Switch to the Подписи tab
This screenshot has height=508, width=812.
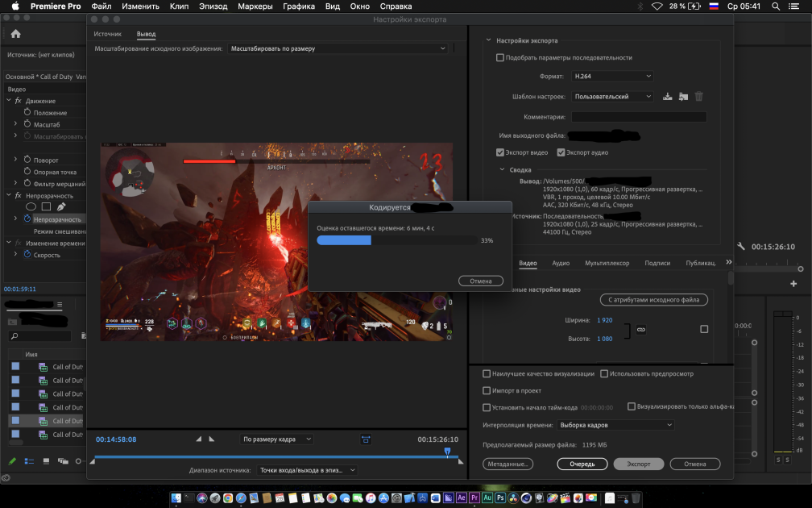657,263
